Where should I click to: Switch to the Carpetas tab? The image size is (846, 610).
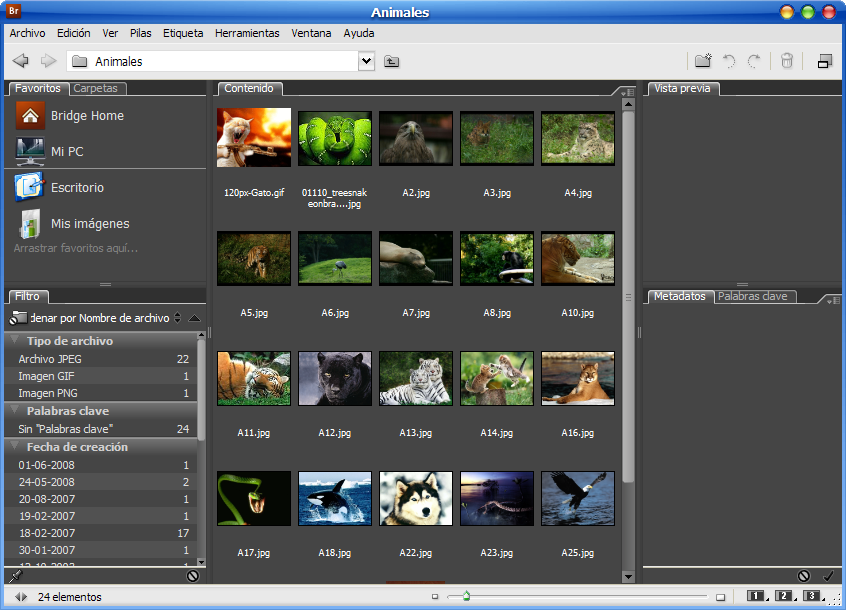pos(95,88)
